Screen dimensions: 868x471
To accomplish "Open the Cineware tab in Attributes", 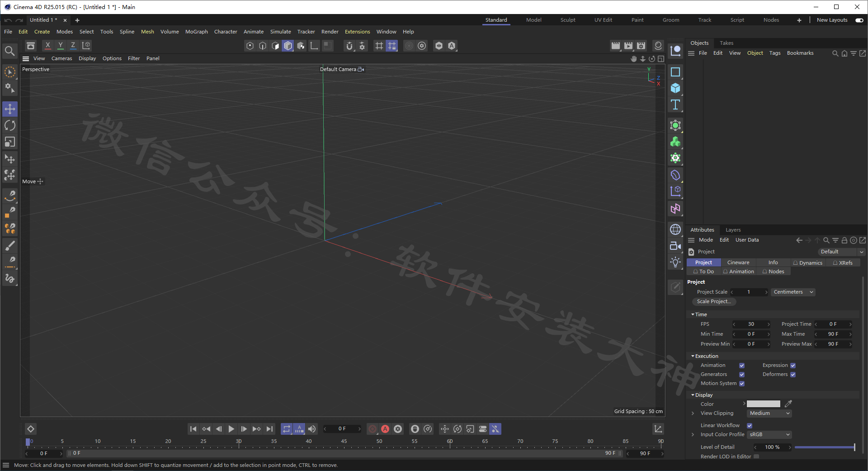I will coord(738,262).
